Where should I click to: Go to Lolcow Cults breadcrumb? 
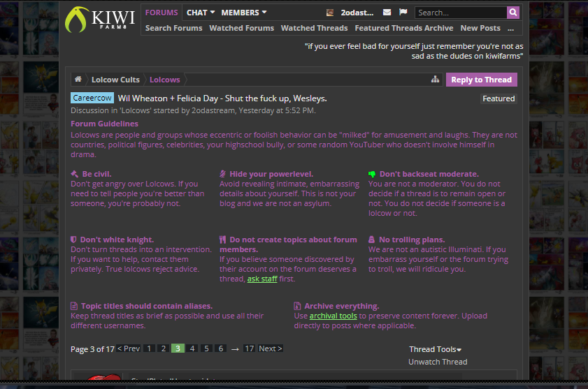(115, 80)
